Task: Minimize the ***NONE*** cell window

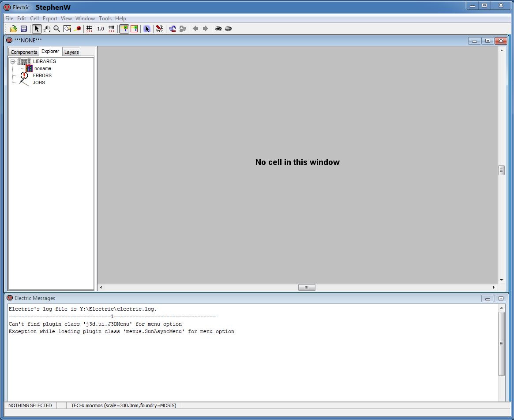Action: (474, 41)
